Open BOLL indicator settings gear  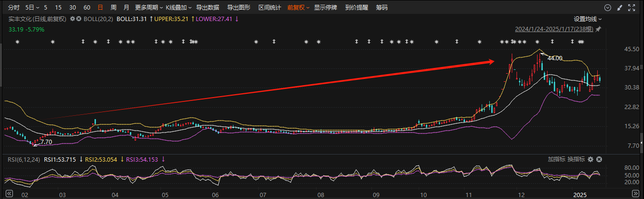pos(73,19)
